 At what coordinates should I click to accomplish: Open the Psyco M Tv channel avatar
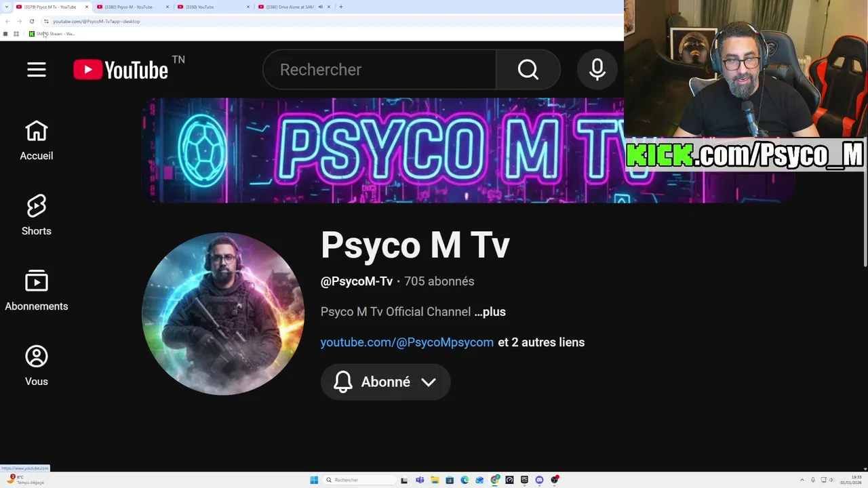223,314
